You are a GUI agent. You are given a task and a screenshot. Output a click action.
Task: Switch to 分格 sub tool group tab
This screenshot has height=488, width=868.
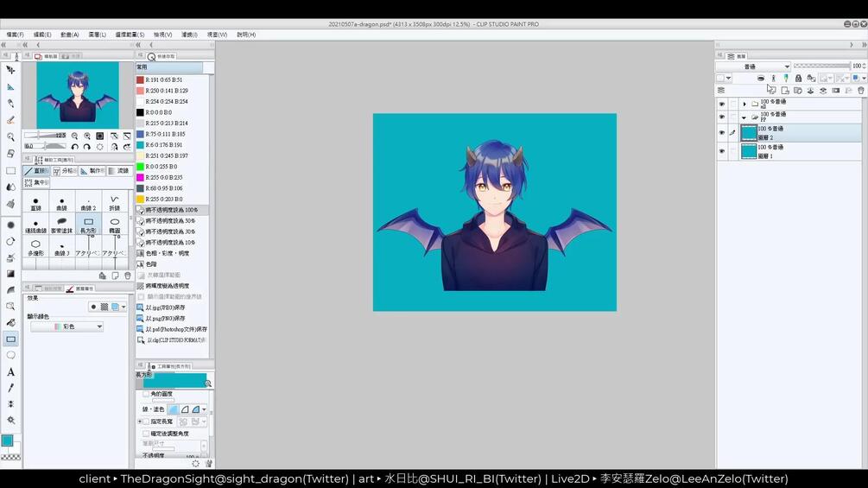tap(64, 171)
